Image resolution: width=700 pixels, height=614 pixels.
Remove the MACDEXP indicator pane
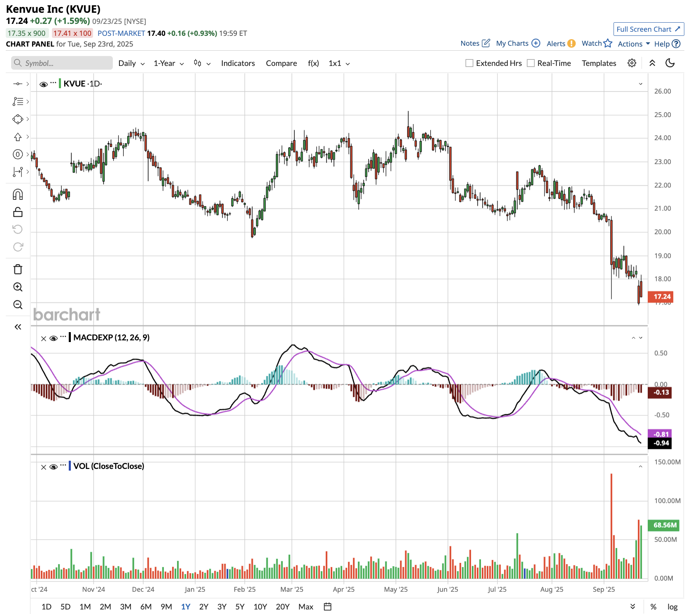[44, 338]
